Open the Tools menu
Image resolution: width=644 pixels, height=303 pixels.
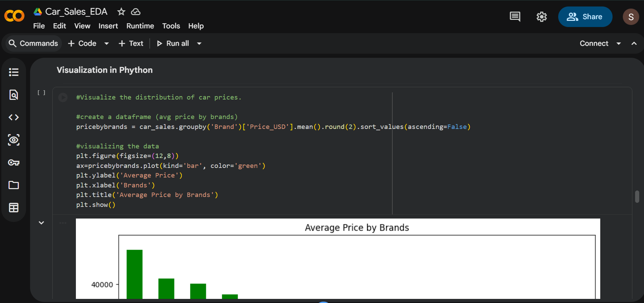point(171,26)
